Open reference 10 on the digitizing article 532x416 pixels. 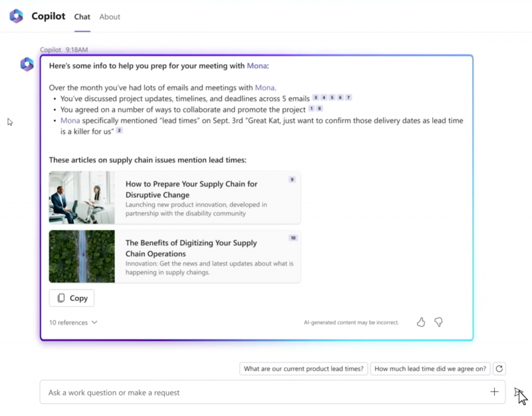click(x=292, y=238)
